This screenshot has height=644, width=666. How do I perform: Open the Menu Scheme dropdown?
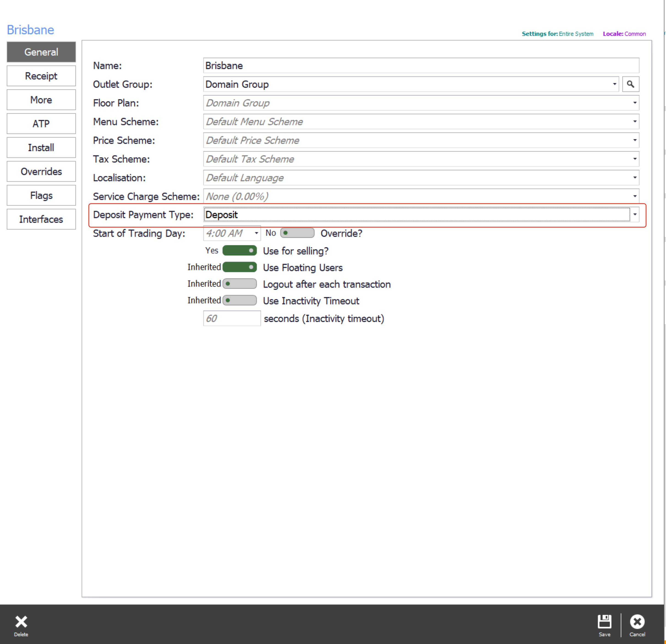click(634, 121)
